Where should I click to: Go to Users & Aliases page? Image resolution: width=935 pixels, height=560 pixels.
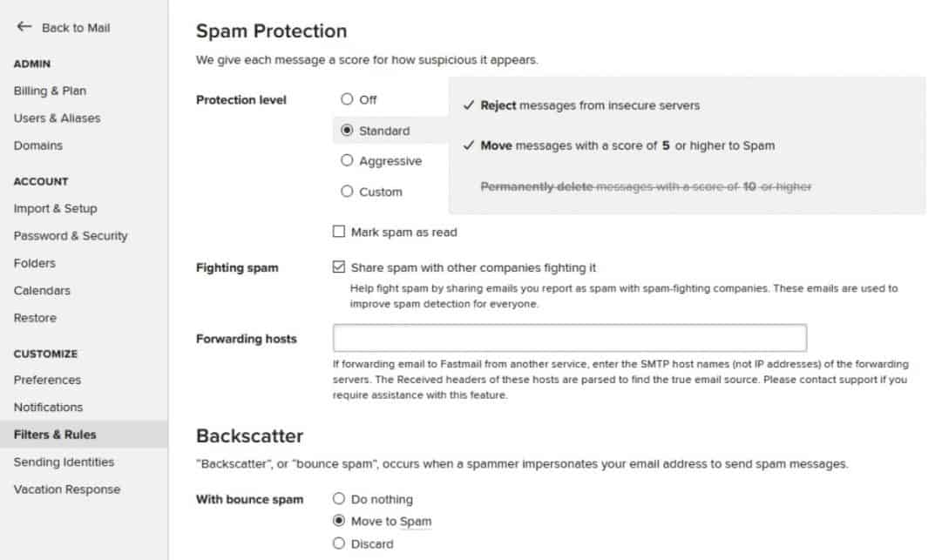(x=57, y=118)
